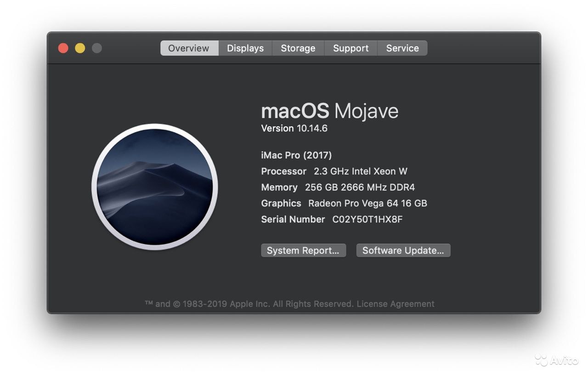The height and width of the screenshot is (376, 588).
Task: Open System Report
Action: click(x=303, y=251)
